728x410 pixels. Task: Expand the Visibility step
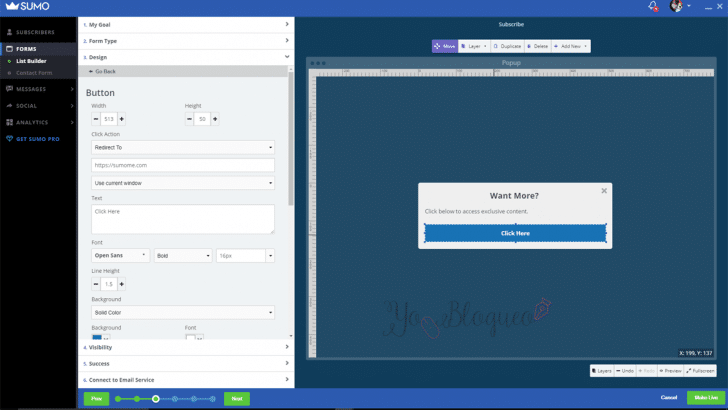pyautogui.click(x=186, y=347)
